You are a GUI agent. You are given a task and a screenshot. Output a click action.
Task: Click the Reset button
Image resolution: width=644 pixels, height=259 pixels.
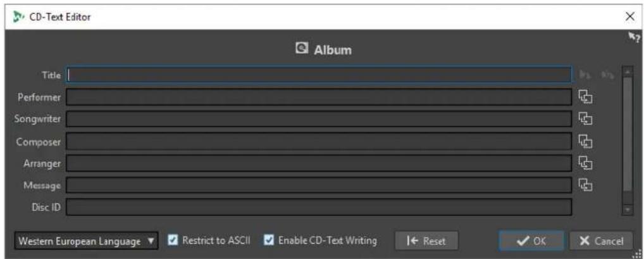point(426,241)
